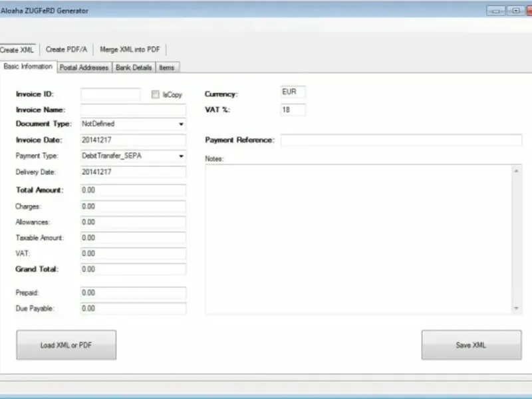Click Notes scrollbar down arrow
Image resolution: width=532 pixels, height=399 pixels.
click(516, 308)
